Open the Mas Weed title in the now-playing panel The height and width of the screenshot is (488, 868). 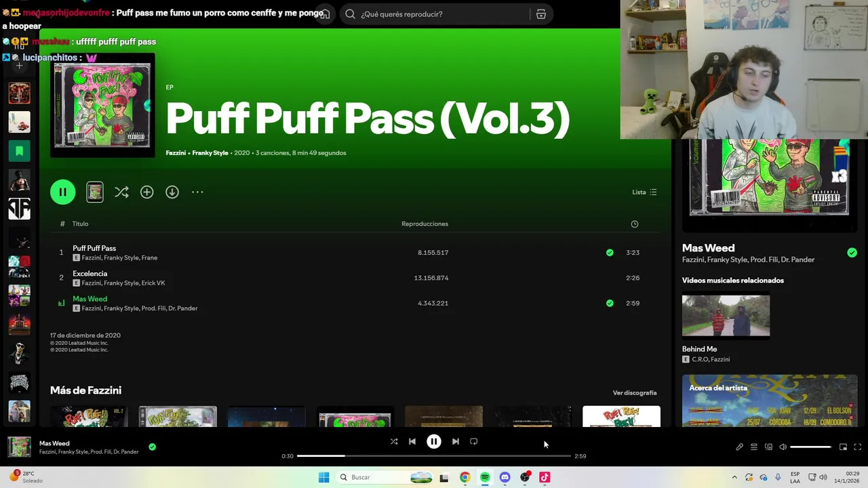[x=708, y=248]
